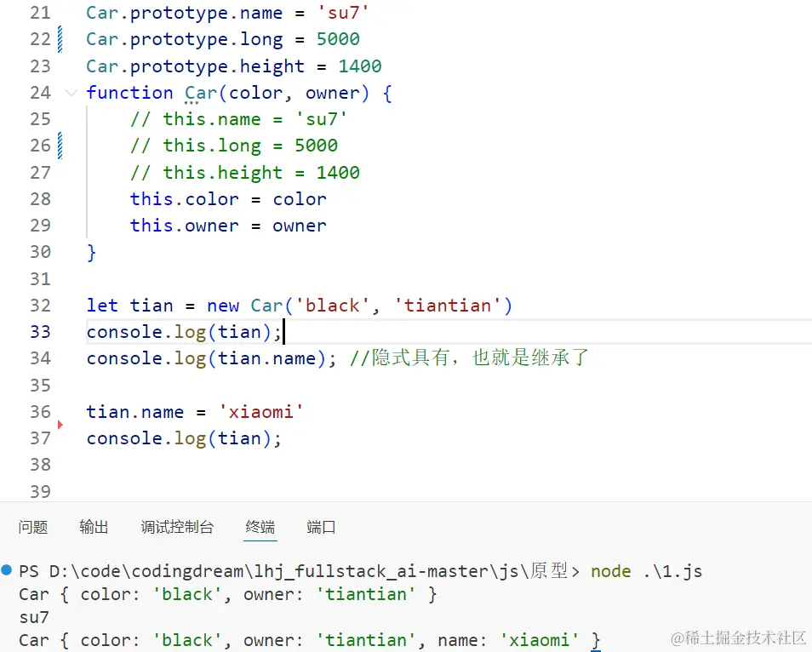812x652 pixels.
Task: Click the red marker beside line 37
Action: point(60,425)
